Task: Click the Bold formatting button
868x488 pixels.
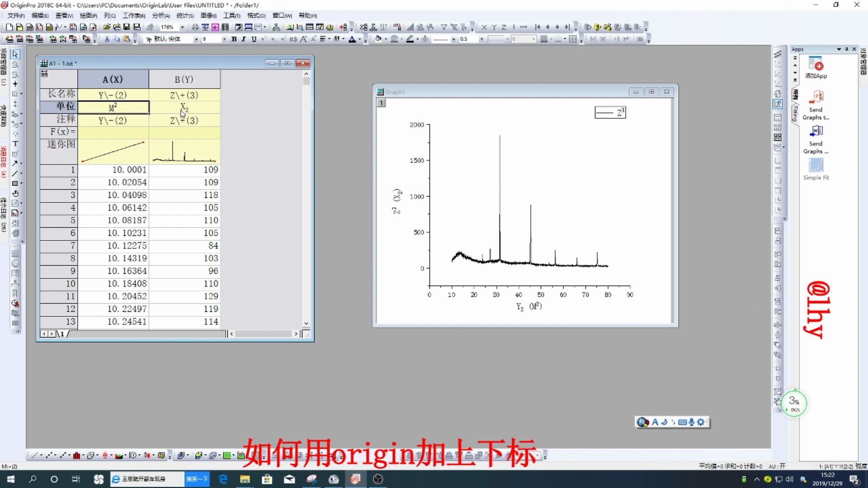Action: tap(234, 39)
